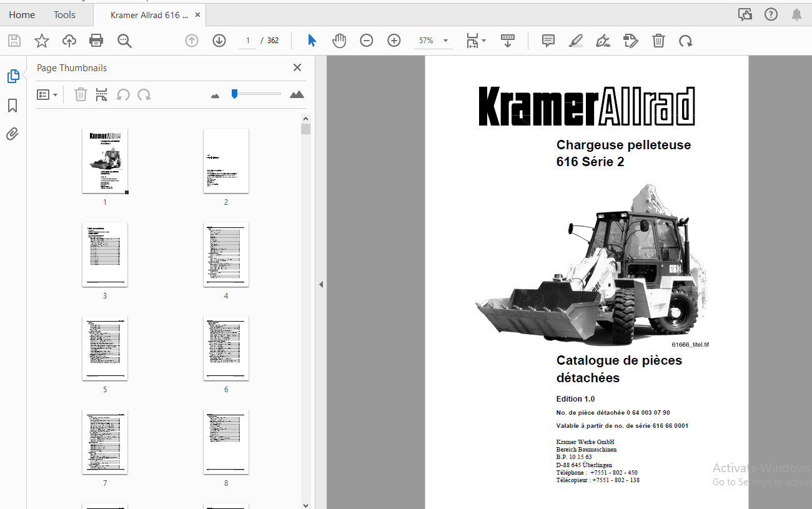The image size is (812, 509).
Task: Delete pages with the toolbar trash icon
Action: click(x=658, y=41)
